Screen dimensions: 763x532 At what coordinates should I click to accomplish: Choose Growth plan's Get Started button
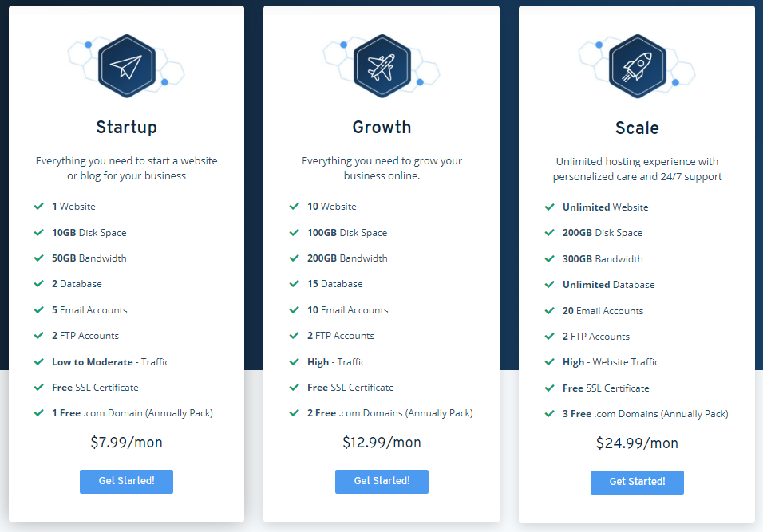[x=382, y=482]
